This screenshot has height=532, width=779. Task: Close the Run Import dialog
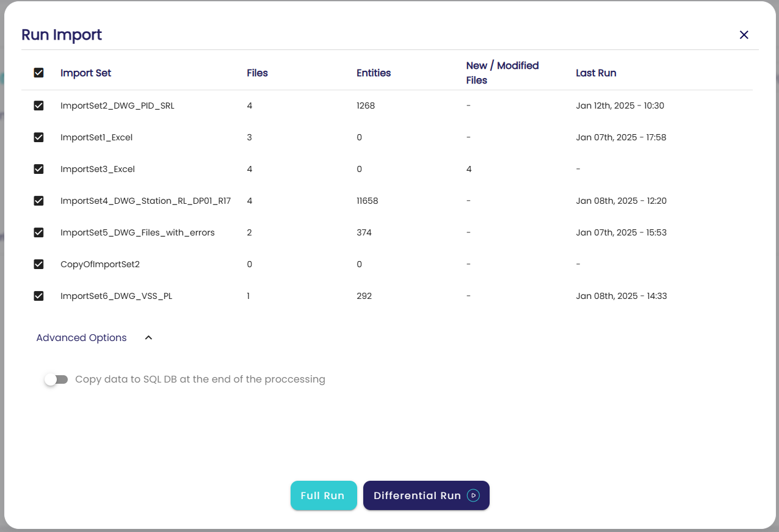(x=744, y=35)
